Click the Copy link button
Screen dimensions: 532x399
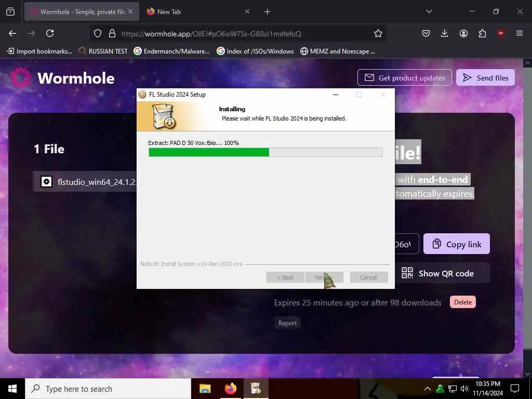click(457, 244)
